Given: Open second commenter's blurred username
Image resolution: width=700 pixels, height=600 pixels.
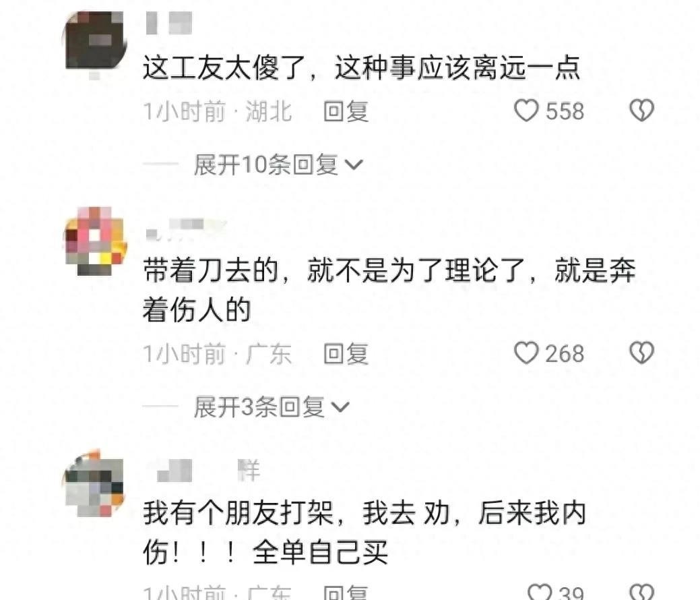Looking at the screenshot, I should [186, 229].
